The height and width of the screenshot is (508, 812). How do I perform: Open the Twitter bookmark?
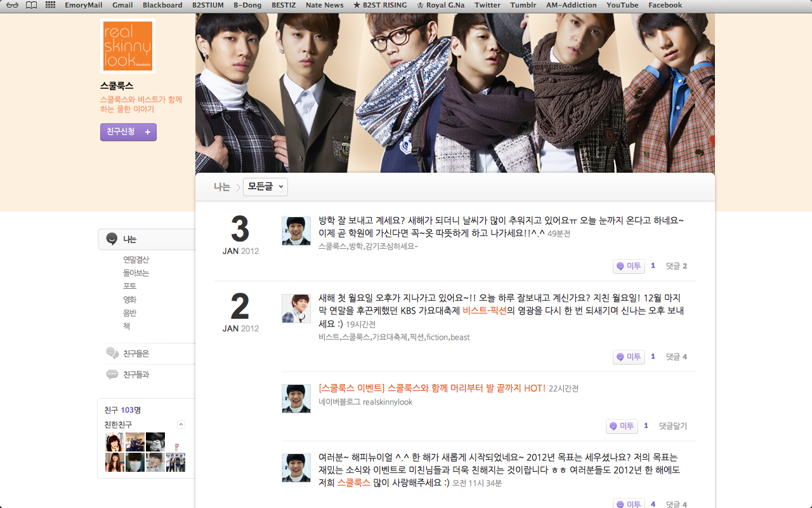tap(487, 5)
